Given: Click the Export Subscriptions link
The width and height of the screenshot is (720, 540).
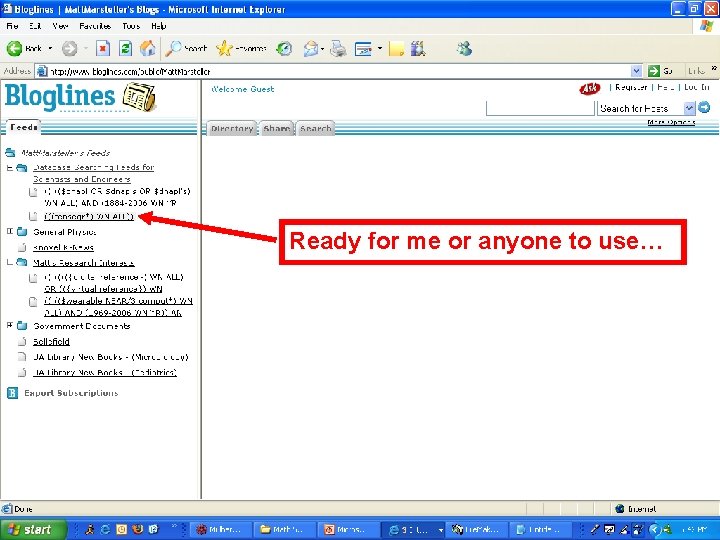Looking at the screenshot, I should pyautogui.click(x=71, y=393).
